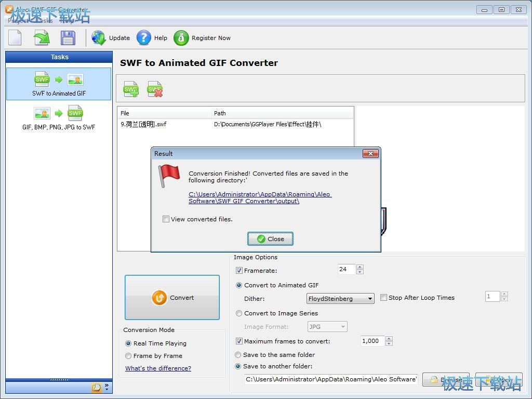This screenshot has height=399, width=532.
Task: Decrease framerate with the down arrow
Action: 360,272
